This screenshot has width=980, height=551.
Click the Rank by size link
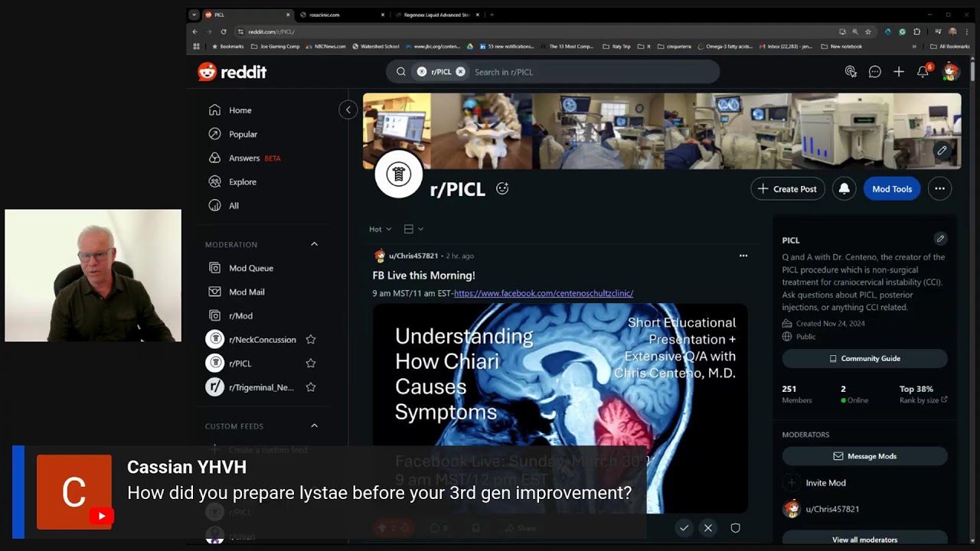point(923,399)
